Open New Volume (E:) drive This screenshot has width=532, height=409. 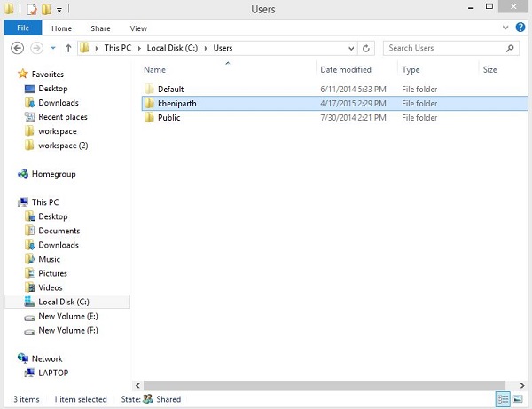(68, 316)
